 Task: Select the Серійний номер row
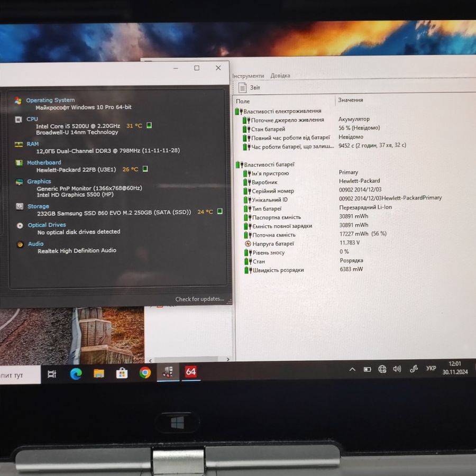tap(269, 191)
